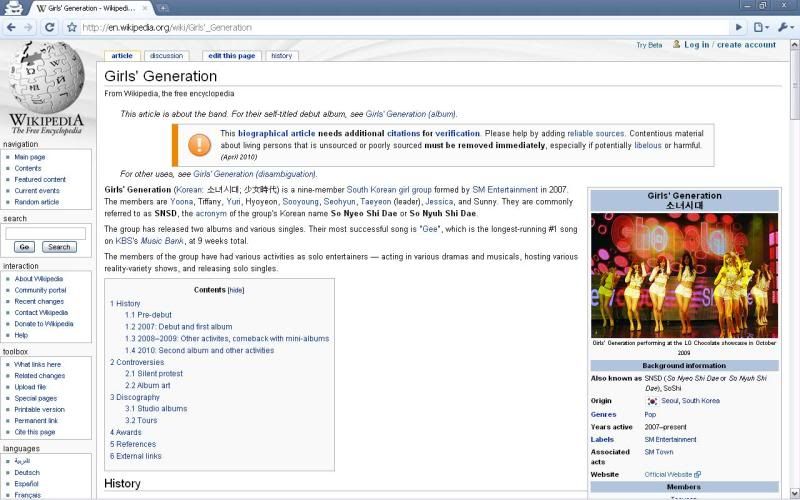Click the Search button in sidebar

pyautogui.click(x=59, y=247)
